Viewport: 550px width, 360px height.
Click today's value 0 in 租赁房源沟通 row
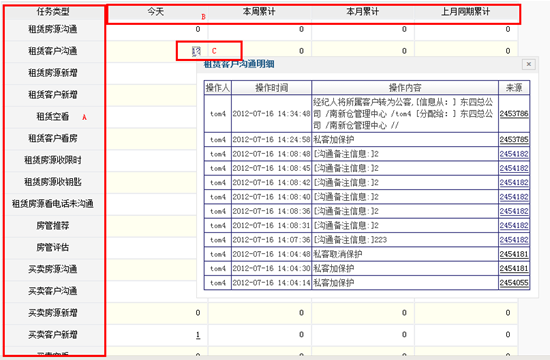click(x=198, y=29)
